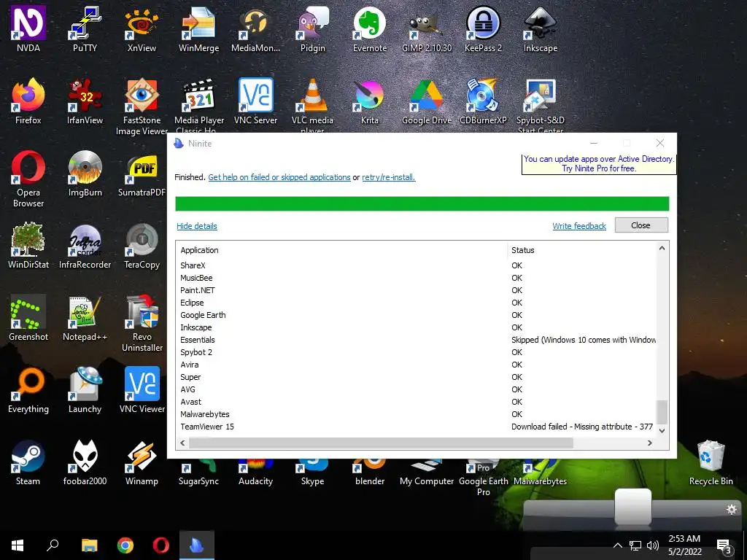The image size is (747, 560).
Task: Select the Recycle Bin icon
Action: (711, 462)
